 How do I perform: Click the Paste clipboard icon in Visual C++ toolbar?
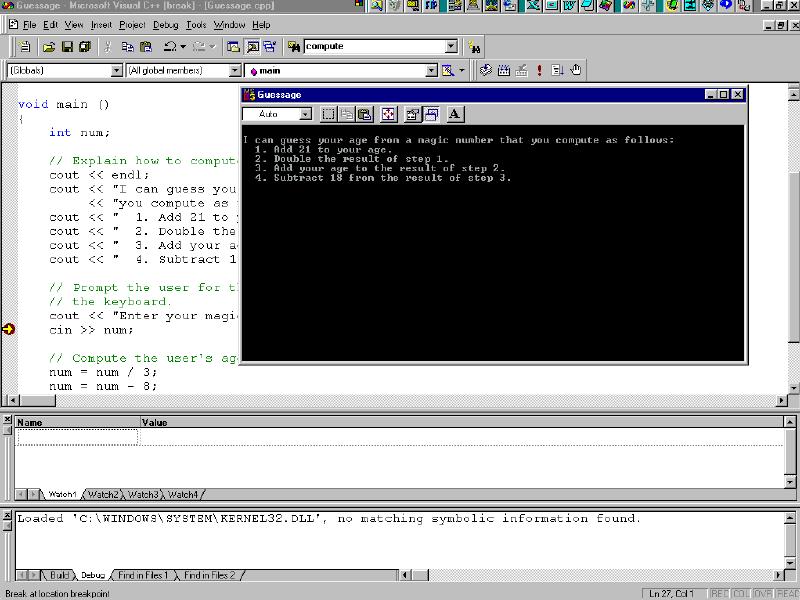click(146, 47)
